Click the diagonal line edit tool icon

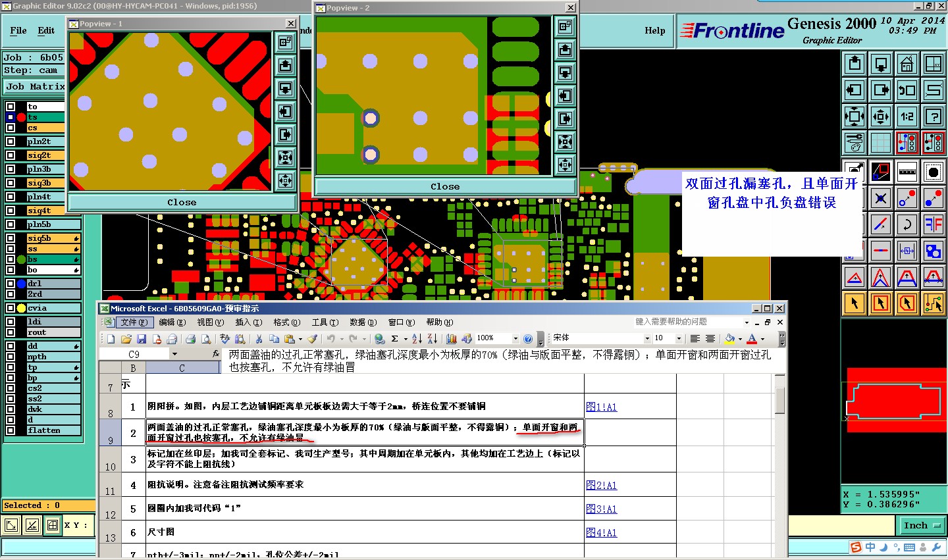[x=881, y=224]
